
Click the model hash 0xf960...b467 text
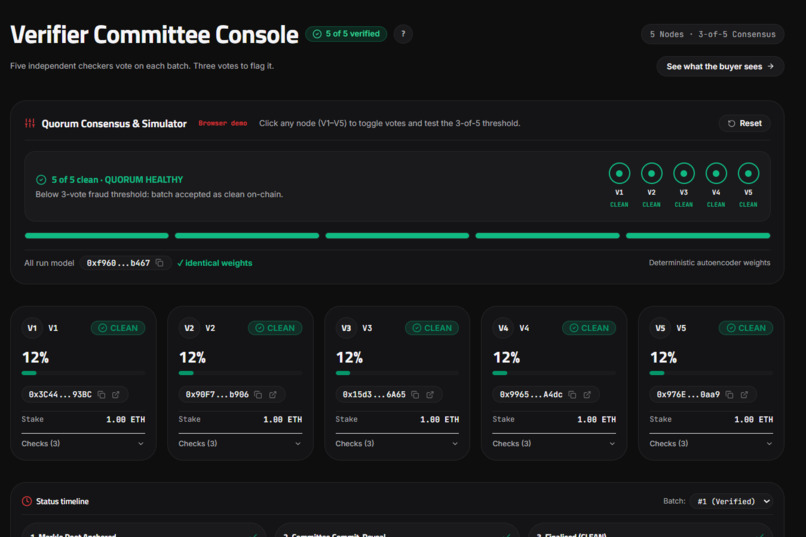118,263
